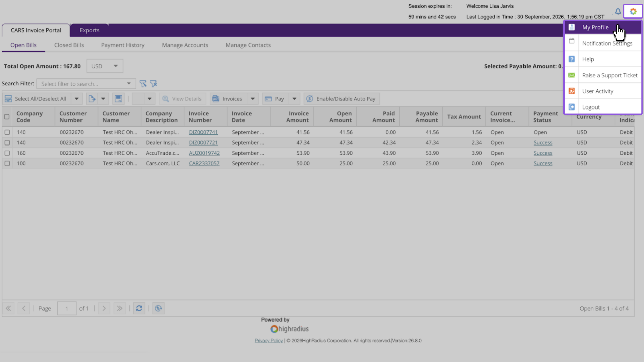The width and height of the screenshot is (644, 362).
Task: Open the USD currency dropdown
Action: (x=105, y=66)
